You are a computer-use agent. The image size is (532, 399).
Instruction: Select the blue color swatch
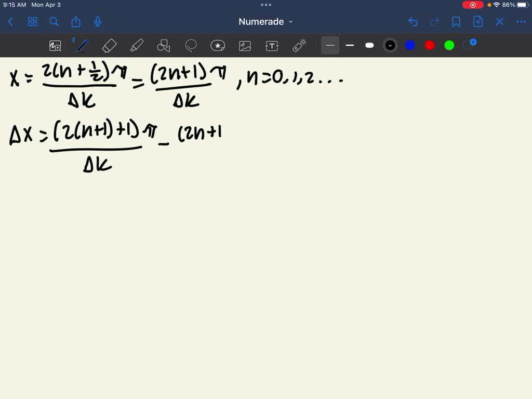[410, 45]
